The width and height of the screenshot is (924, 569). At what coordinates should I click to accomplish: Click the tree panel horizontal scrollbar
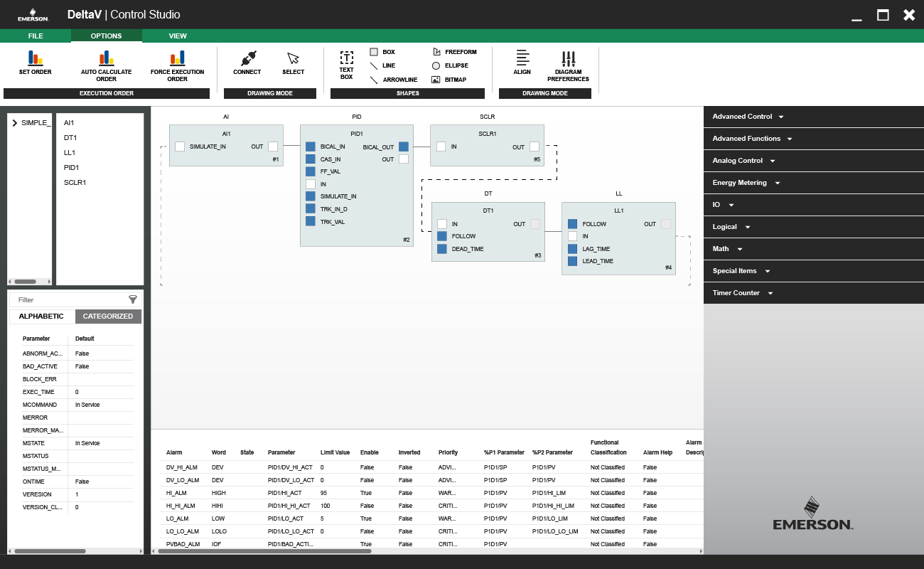point(25,282)
